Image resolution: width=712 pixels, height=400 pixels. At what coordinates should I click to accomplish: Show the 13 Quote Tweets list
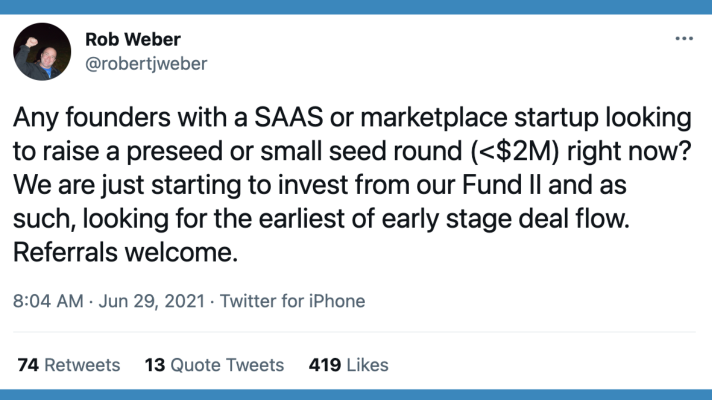coord(214,365)
